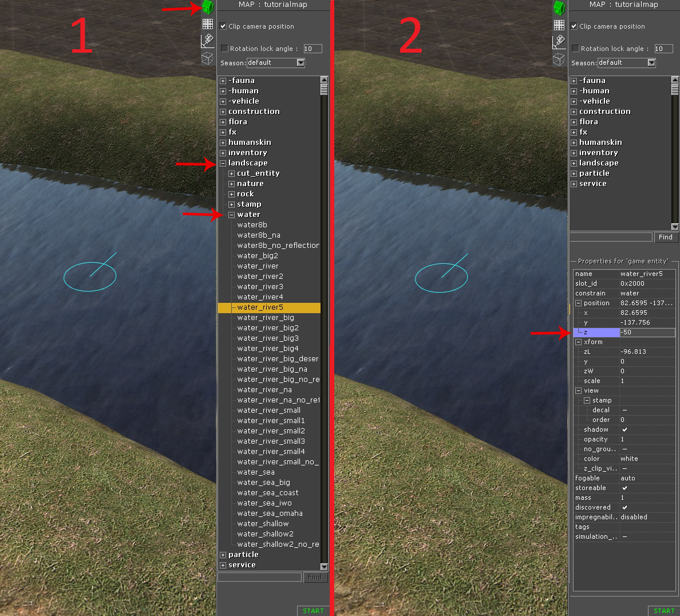Edit rotation lock angle value in panel 1
680x616 pixels.
(313, 49)
